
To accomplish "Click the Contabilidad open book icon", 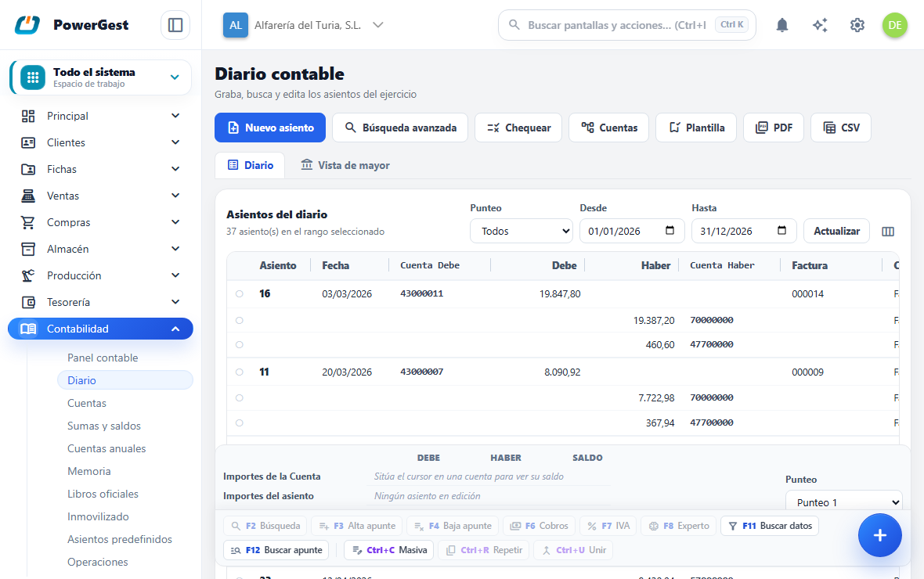I will (28, 329).
